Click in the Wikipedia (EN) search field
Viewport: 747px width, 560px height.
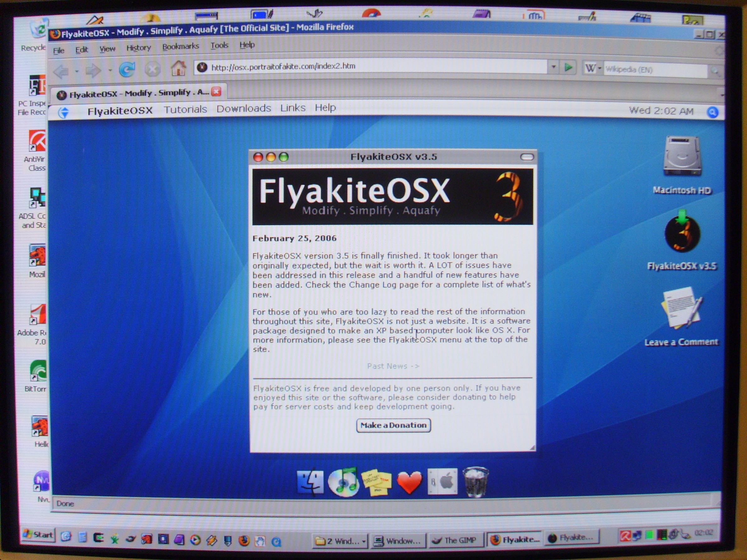(655, 70)
